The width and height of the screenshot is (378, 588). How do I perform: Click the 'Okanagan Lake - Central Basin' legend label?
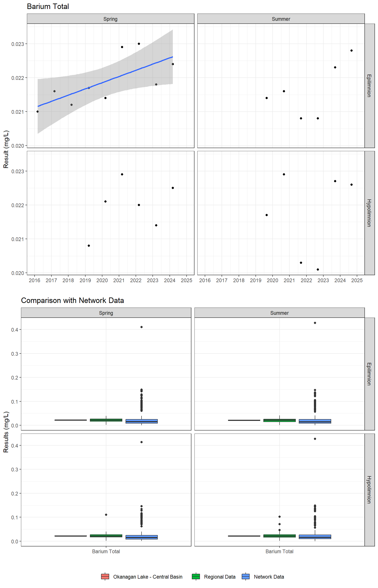point(148,577)
